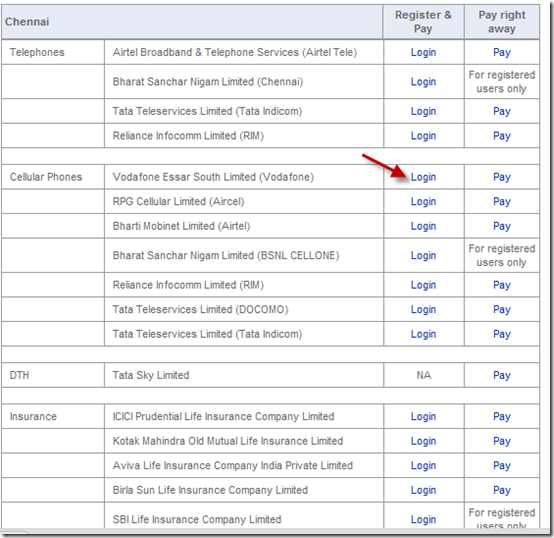This screenshot has width=554, height=538.
Task: Click the 'Register & Pay' column header
Action: (x=423, y=22)
